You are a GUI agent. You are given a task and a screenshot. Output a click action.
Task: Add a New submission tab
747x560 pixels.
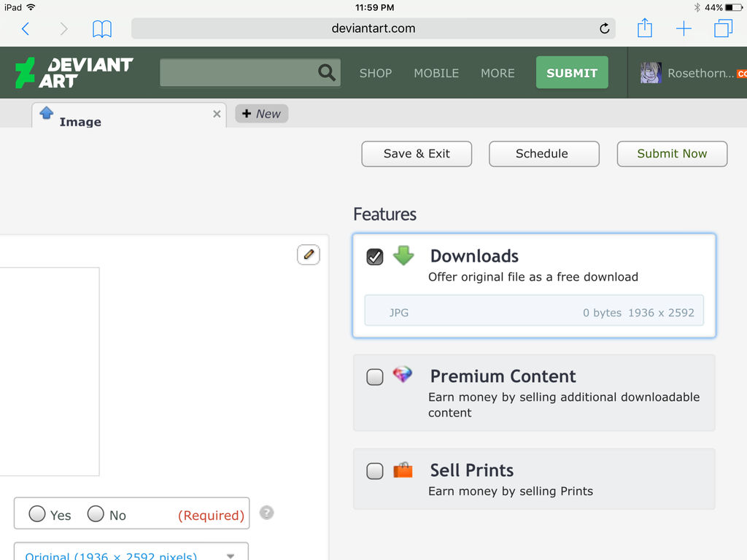(262, 114)
